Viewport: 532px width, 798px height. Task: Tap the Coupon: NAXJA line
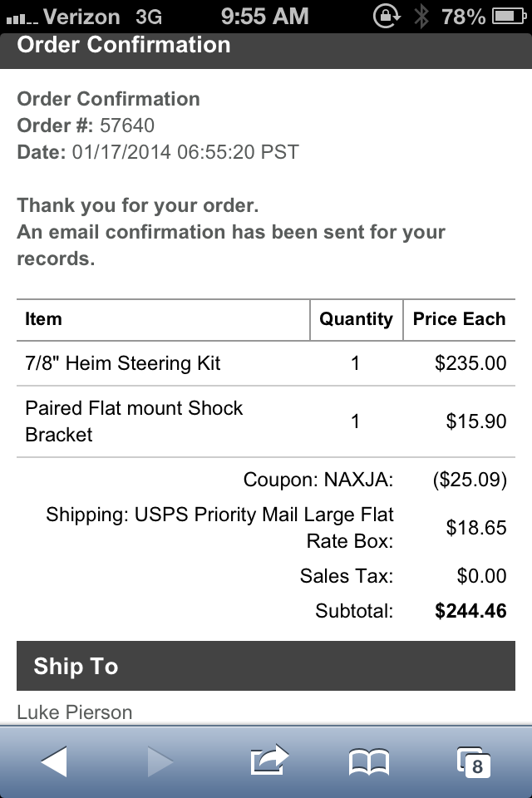click(318, 480)
